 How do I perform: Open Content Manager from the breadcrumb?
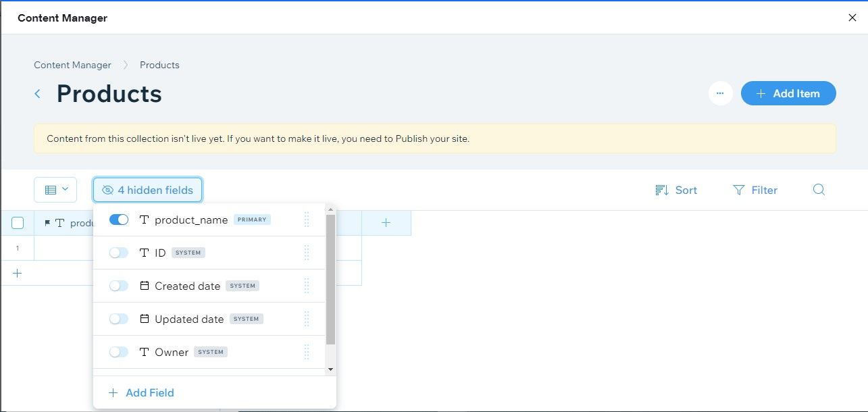(x=72, y=65)
